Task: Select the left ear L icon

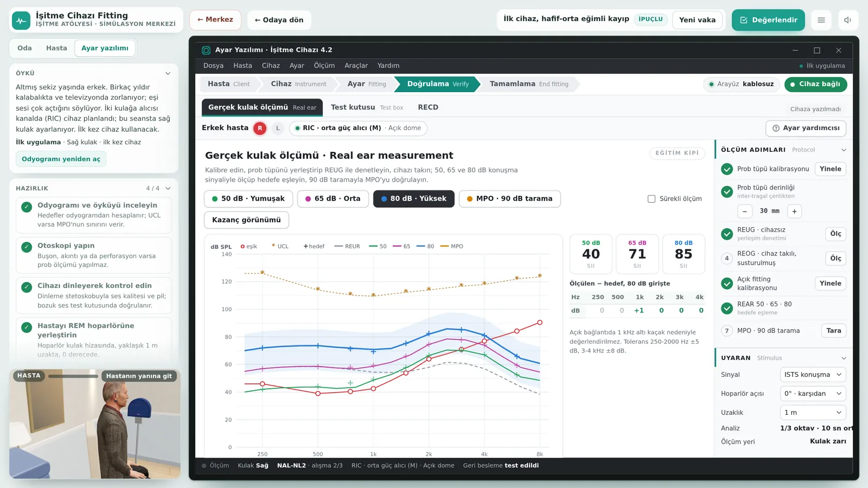Action: tap(278, 129)
